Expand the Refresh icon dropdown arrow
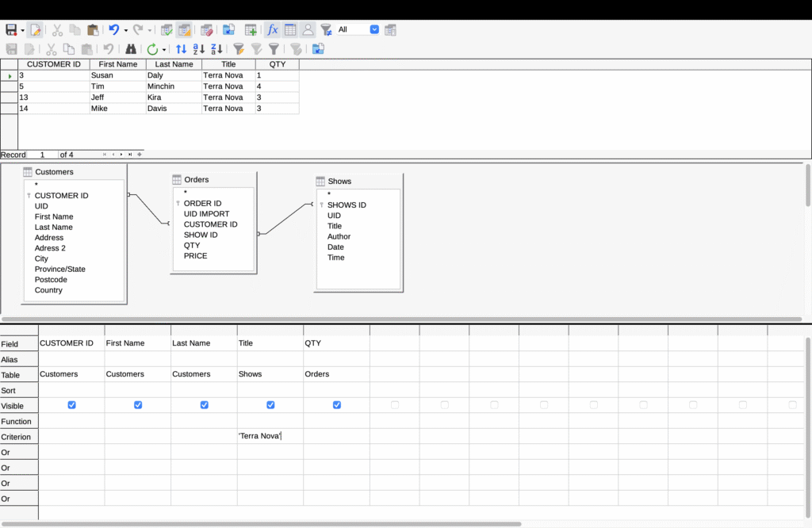 coord(164,49)
